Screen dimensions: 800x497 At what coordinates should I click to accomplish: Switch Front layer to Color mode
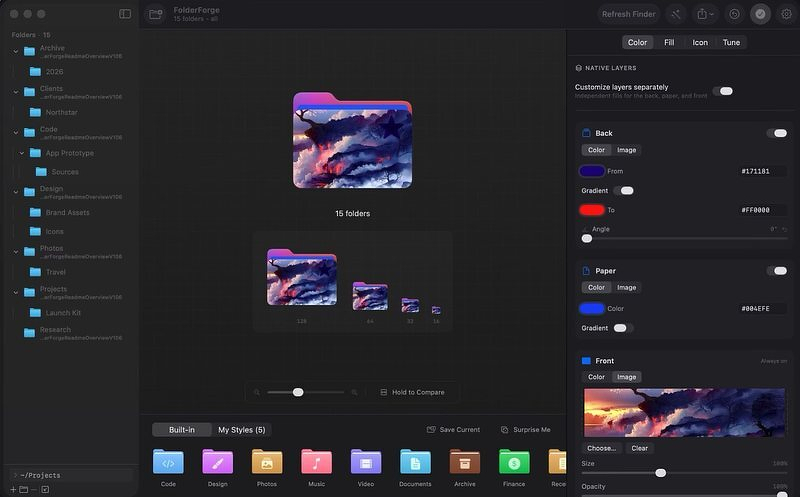pos(596,377)
